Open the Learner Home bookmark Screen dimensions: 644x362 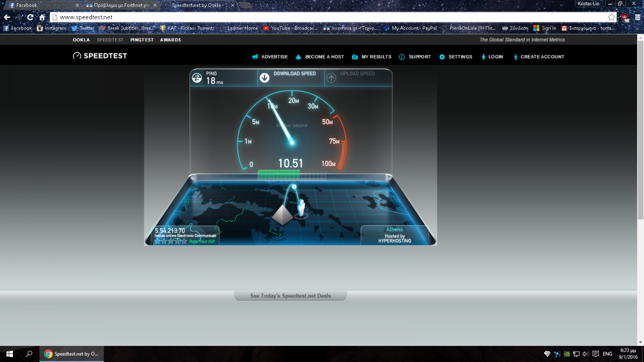239,28
